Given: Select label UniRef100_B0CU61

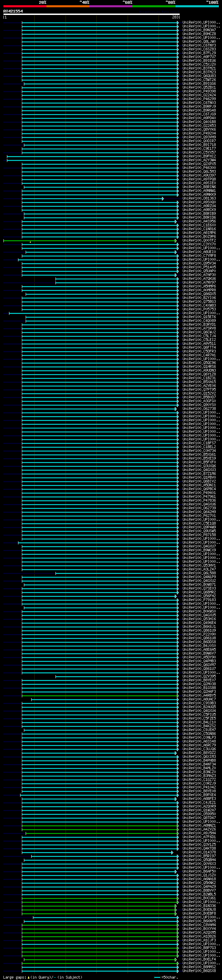Looking at the screenshot, I should click(199, 898).
